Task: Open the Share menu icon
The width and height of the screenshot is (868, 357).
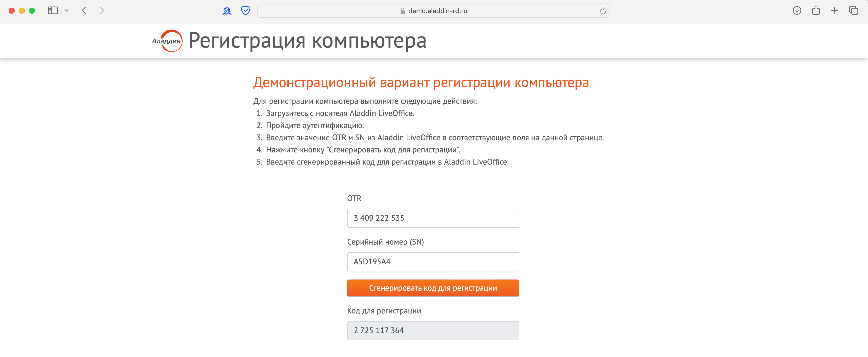Action: 816,10
